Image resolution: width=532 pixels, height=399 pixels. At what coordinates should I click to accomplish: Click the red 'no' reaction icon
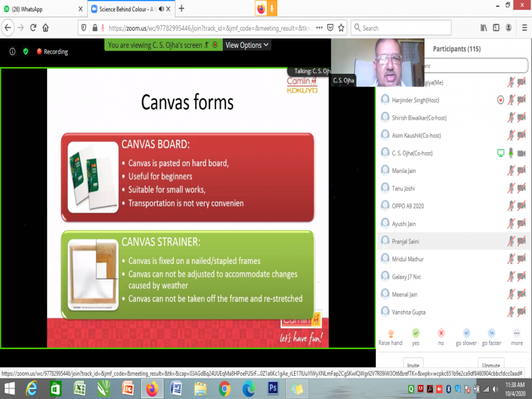click(441, 332)
